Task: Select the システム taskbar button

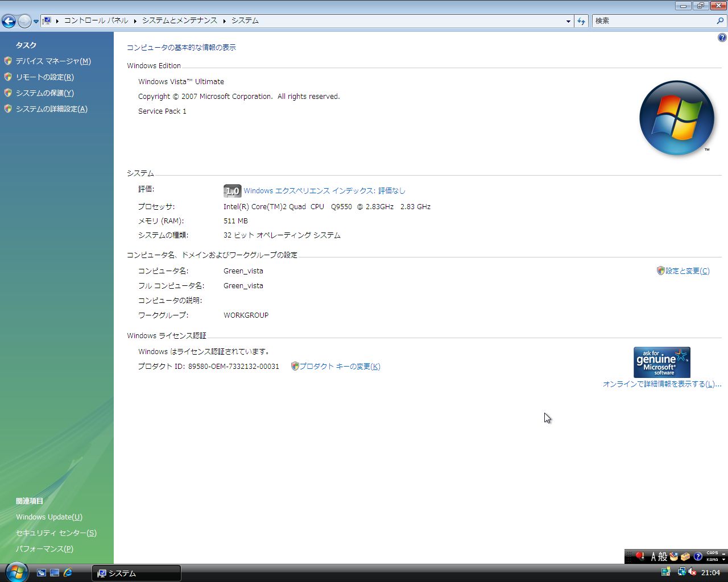Action: click(x=136, y=573)
